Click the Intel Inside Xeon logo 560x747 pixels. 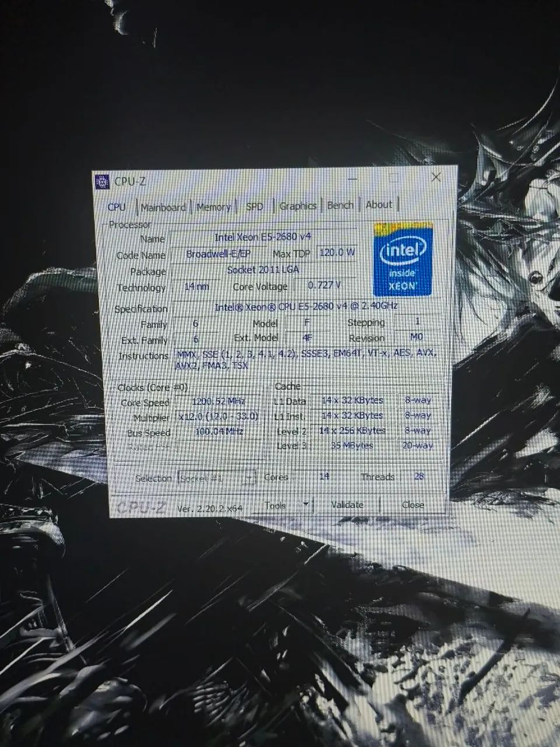404,258
